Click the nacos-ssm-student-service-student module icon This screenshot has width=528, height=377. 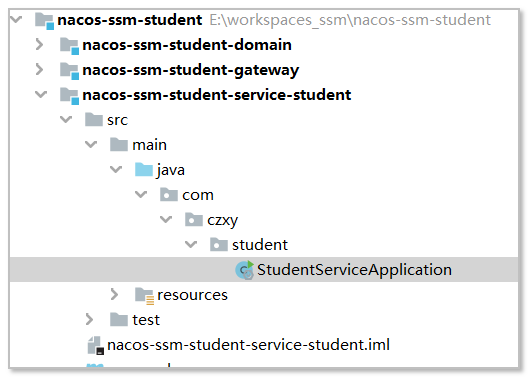[69, 96]
